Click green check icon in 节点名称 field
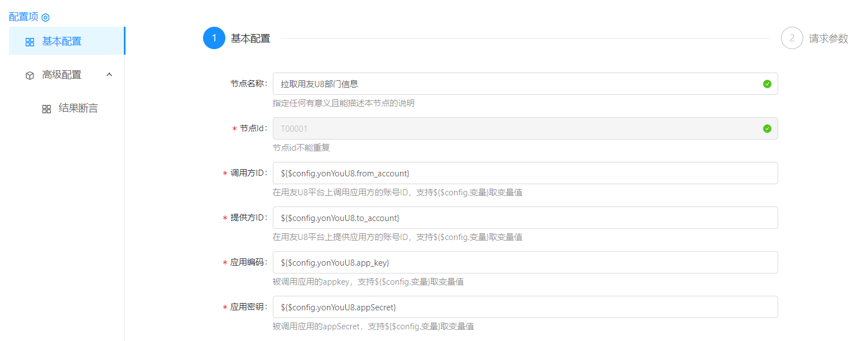The height and width of the screenshot is (341, 868). [767, 84]
